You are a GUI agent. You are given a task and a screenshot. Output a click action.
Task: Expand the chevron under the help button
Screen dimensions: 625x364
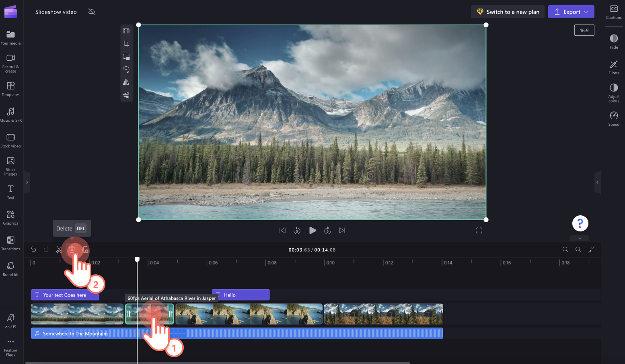(x=580, y=238)
